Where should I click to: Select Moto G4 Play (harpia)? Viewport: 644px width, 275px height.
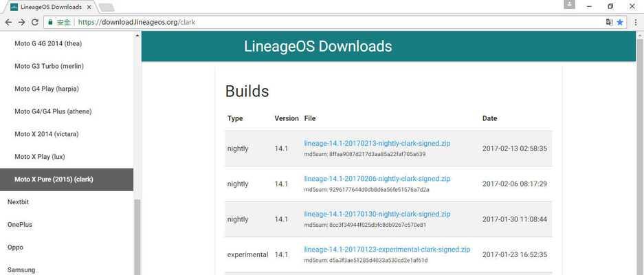point(47,89)
